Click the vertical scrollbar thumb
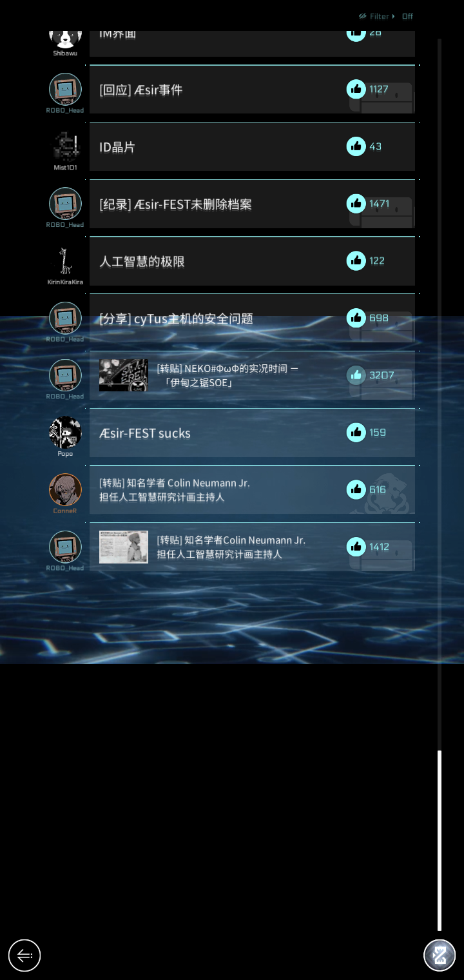The height and width of the screenshot is (980, 464). [x=440, y=840]
